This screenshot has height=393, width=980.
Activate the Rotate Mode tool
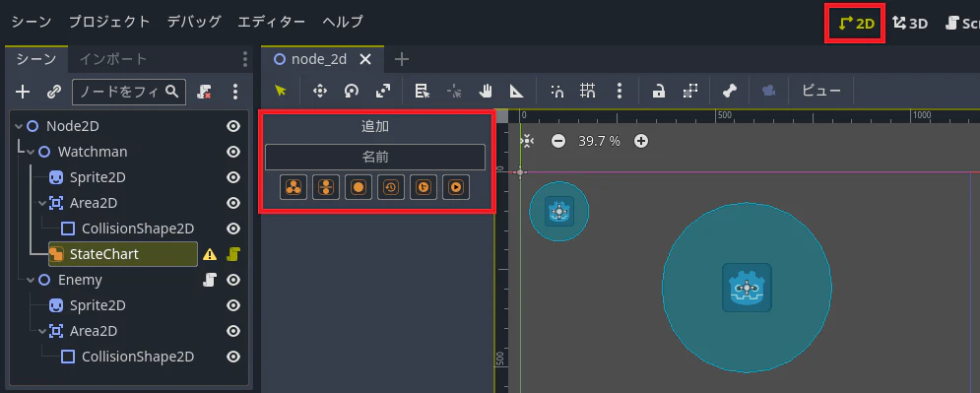[x=352, y=92]
